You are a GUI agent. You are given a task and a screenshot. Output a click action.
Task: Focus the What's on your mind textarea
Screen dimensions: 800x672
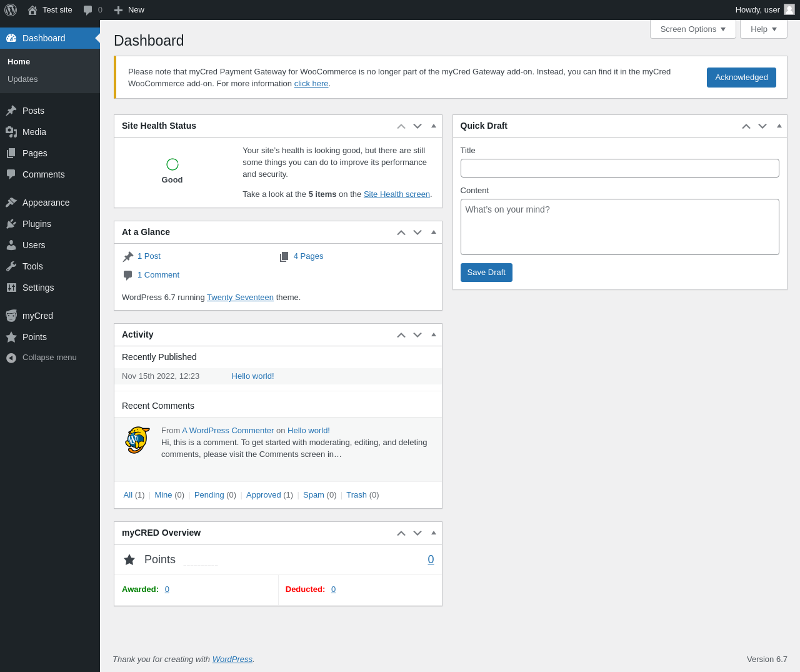click(620, 227)
